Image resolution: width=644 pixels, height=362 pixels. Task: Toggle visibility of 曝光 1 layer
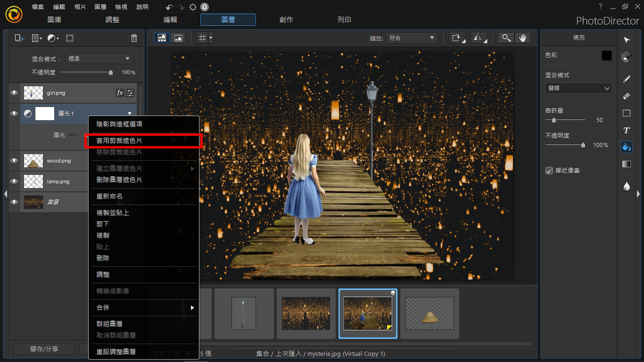tap(14, 114)
